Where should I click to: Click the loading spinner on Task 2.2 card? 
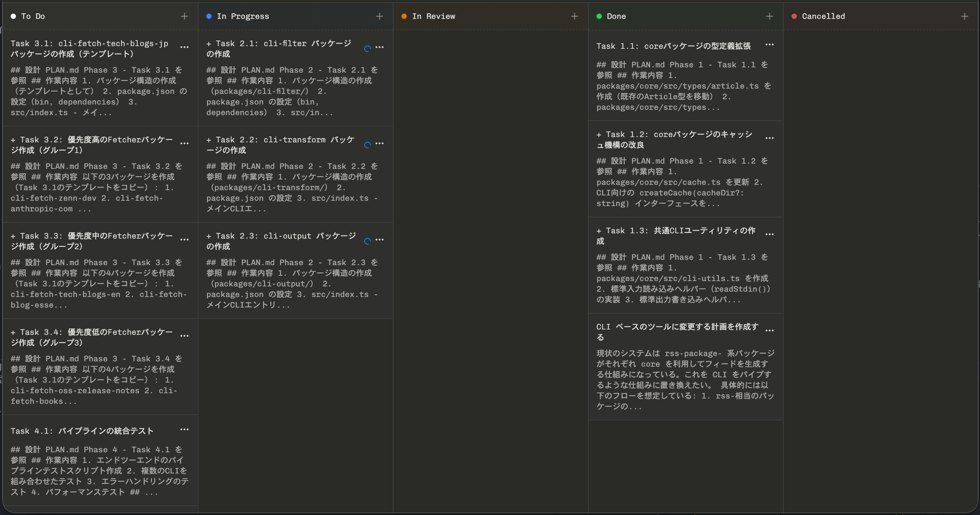click(367, 145)
